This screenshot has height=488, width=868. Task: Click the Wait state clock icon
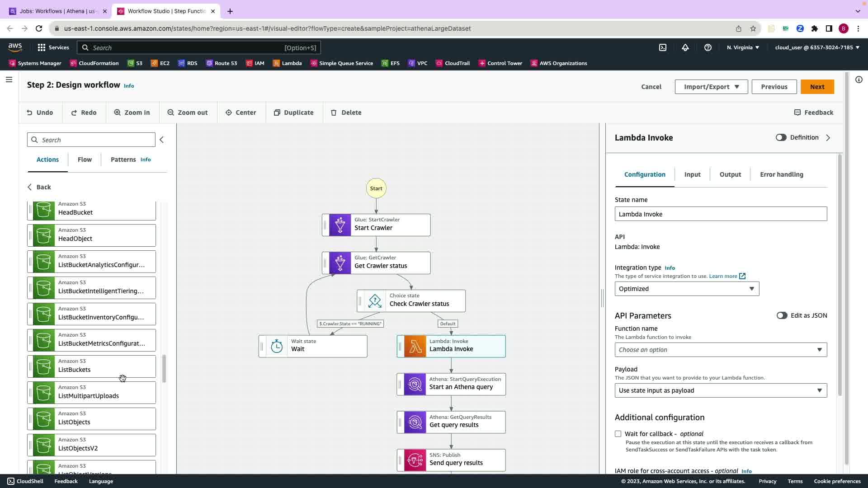coord(277,347)
